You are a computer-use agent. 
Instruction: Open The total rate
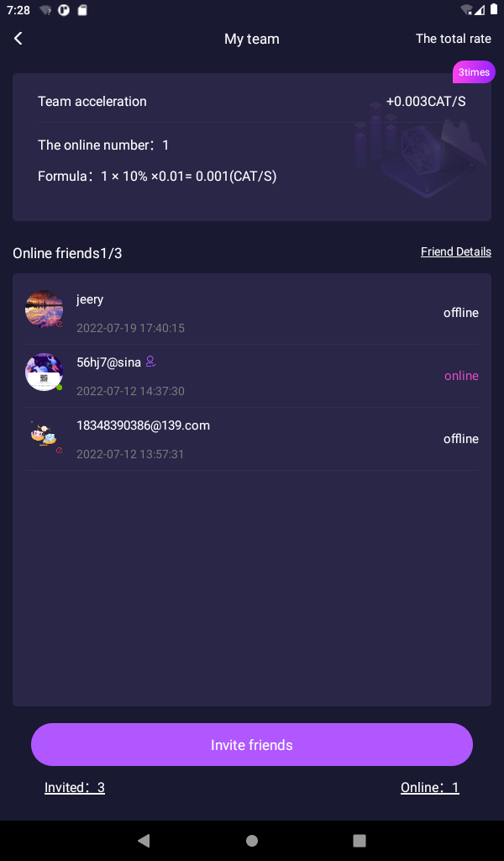pyautogui.click(x=453, y=39)
